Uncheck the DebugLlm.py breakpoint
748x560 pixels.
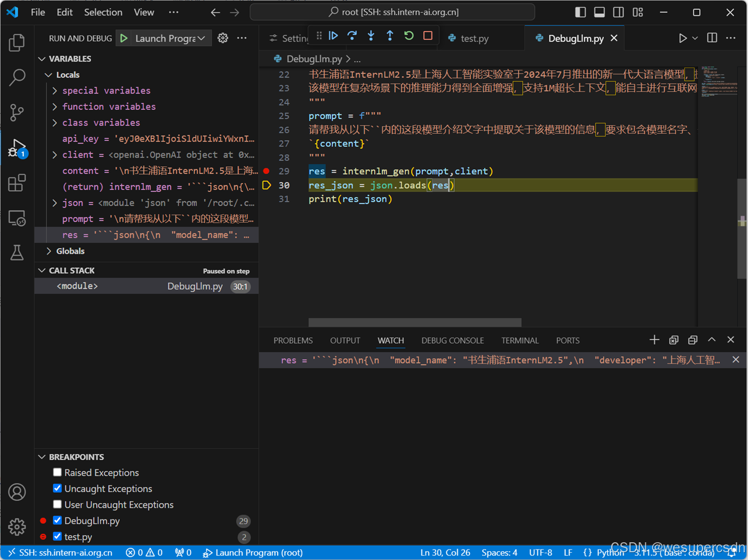point(57,521)
